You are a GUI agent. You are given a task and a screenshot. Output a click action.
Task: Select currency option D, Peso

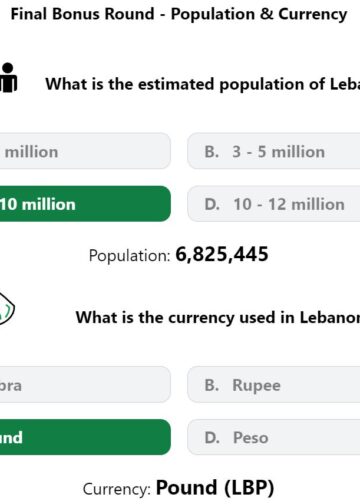coord(274,437)
